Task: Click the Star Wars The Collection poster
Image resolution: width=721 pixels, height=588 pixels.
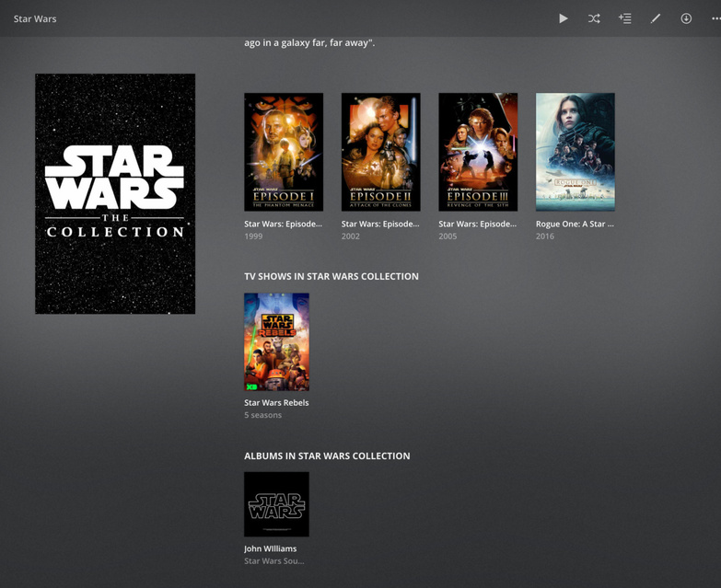Action: pos(115,194)
